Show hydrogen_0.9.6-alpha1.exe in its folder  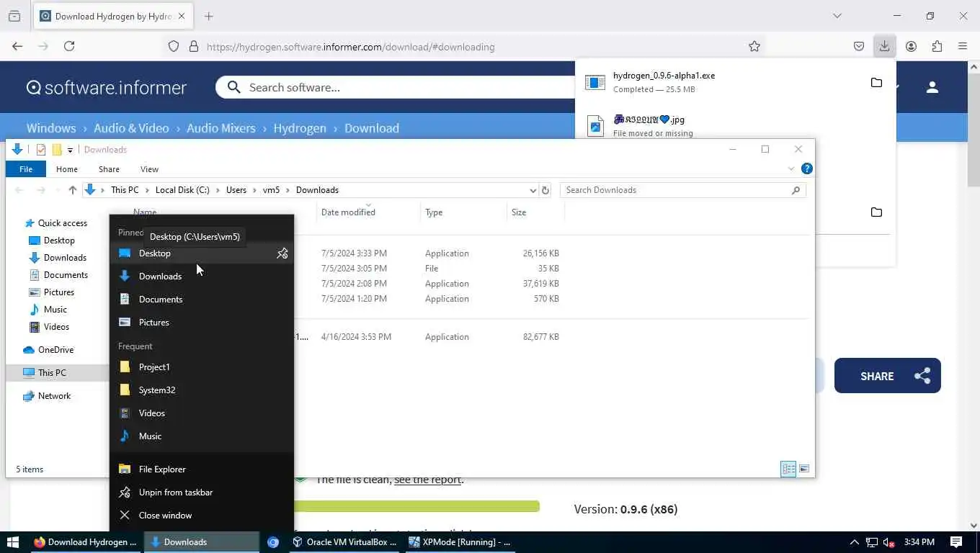point(876,83)
